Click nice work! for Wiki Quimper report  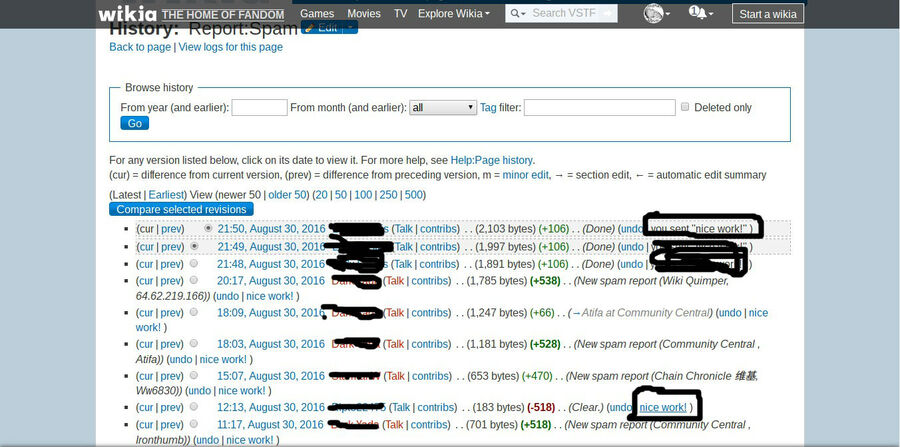(x=270, y=296)
